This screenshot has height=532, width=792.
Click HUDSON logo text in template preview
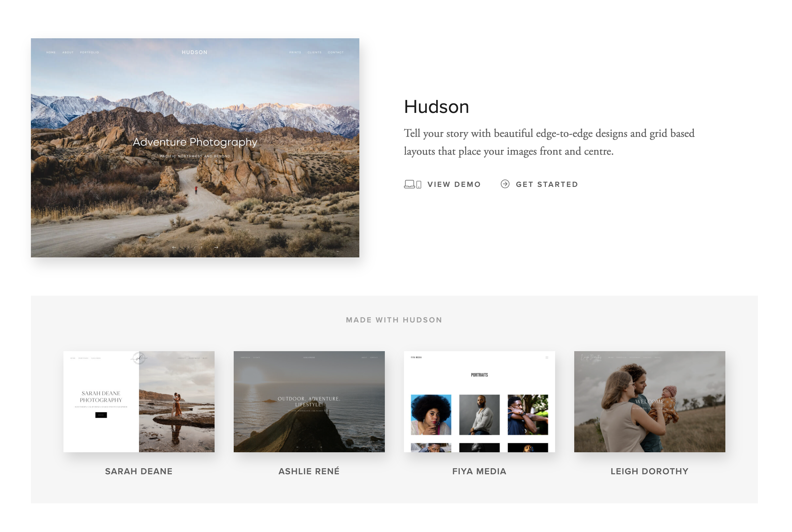coord(194,52)
